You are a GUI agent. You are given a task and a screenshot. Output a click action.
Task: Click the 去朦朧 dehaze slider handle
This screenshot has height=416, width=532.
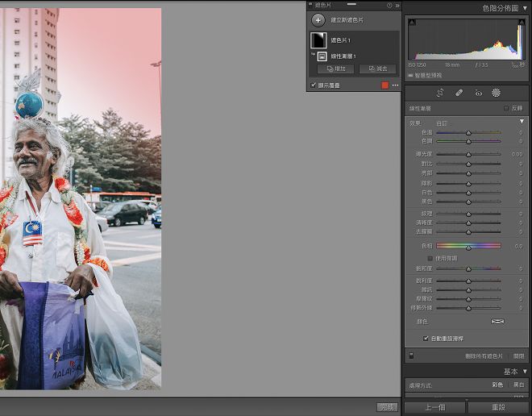tap(468, 232)
